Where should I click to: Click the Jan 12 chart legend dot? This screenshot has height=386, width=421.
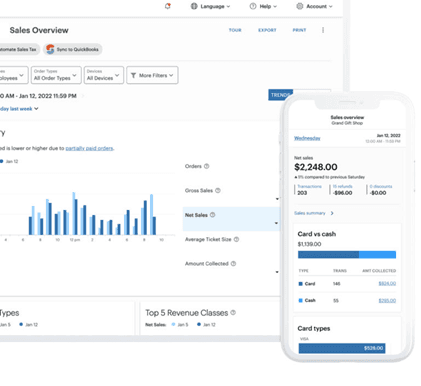(x=2, y=161)
